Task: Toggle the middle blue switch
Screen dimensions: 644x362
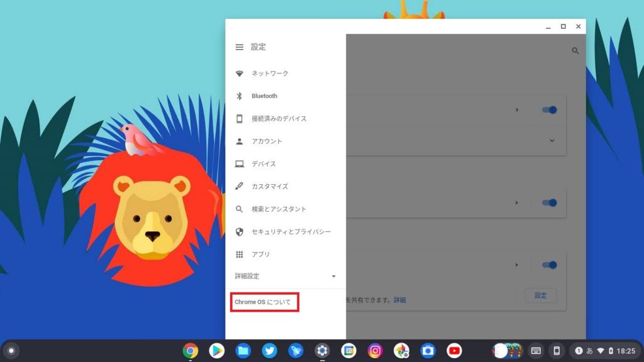Action: [549, 202]
